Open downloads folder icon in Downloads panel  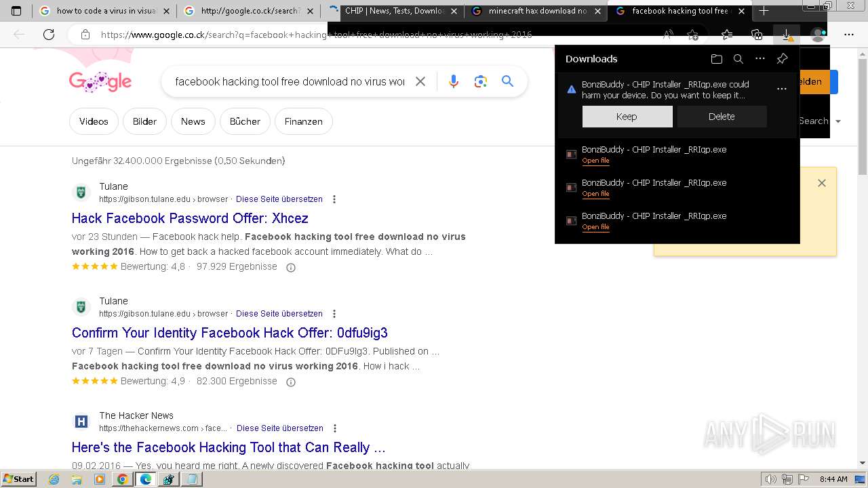(x=717, y=59)
